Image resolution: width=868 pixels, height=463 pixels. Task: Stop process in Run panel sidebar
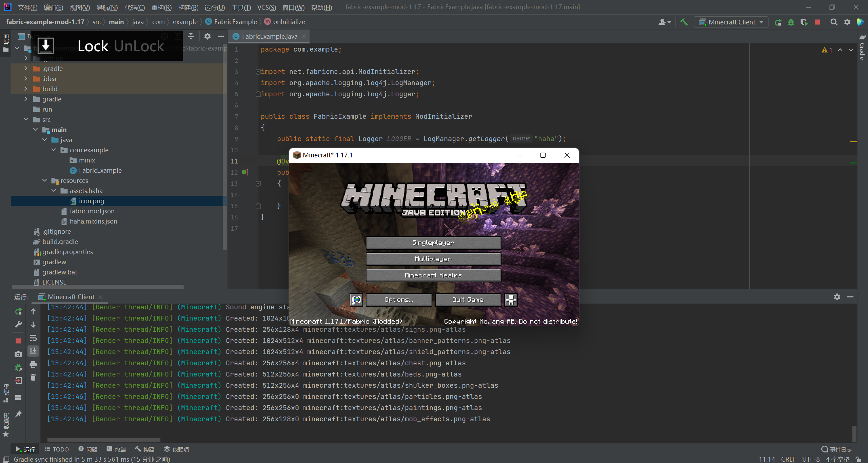[x=18, y=341]
